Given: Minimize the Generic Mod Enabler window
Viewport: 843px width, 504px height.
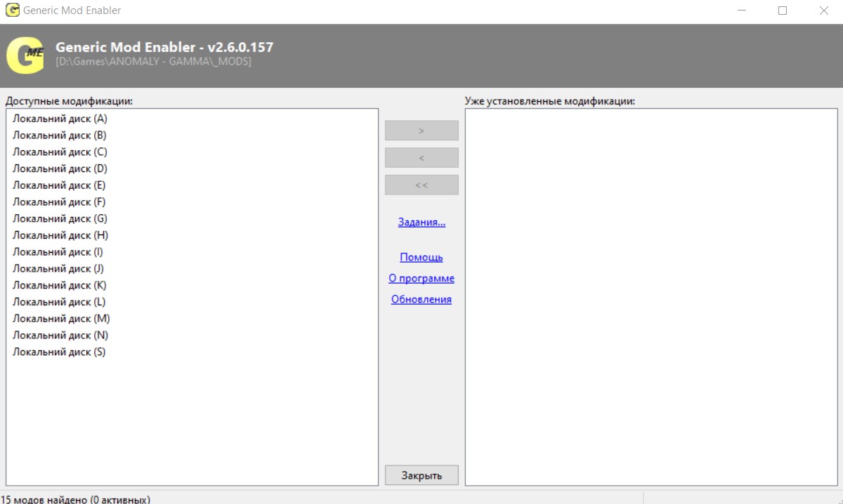Looking at the screenshot, I should pyautogui.click(x=742, y=11).
